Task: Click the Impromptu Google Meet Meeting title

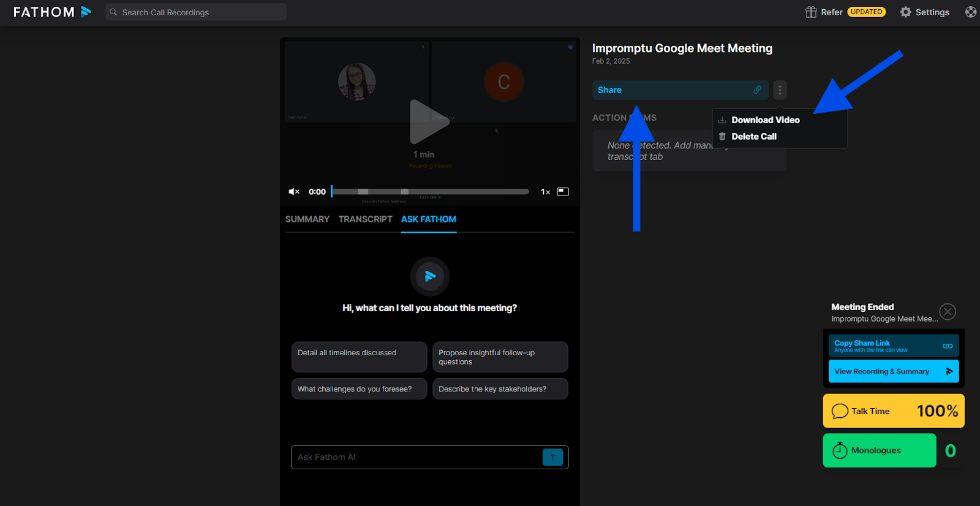Action: 682,48
